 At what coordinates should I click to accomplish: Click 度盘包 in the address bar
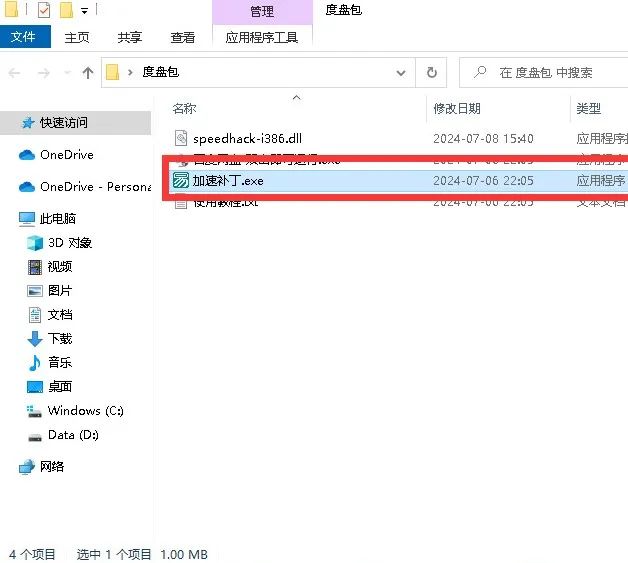pyautogui.click(x=160, y=72)
